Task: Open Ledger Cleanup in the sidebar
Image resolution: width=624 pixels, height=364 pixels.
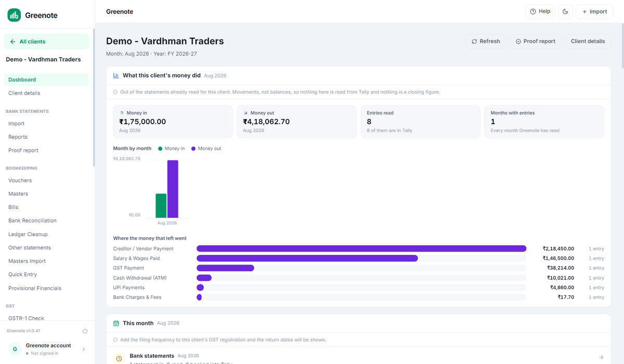Action: 47,234
